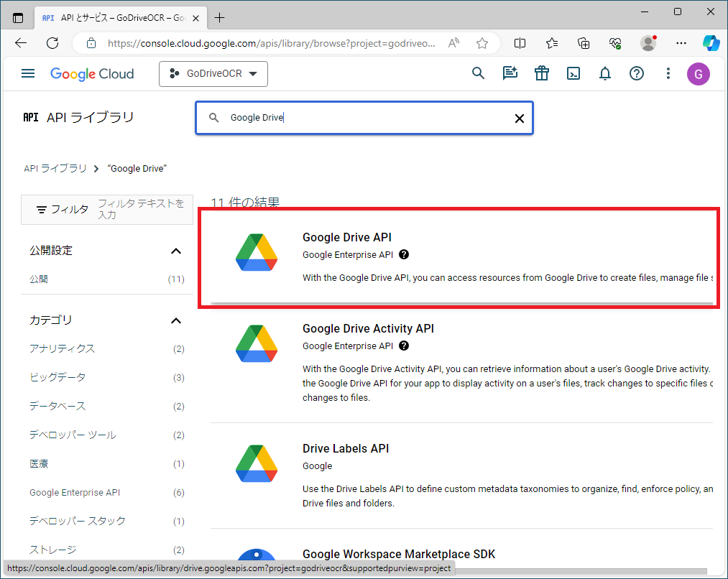The height and width of the screenshot is (579, 728).
Task: Filter by データベース category
Action: tap(57, 407)
